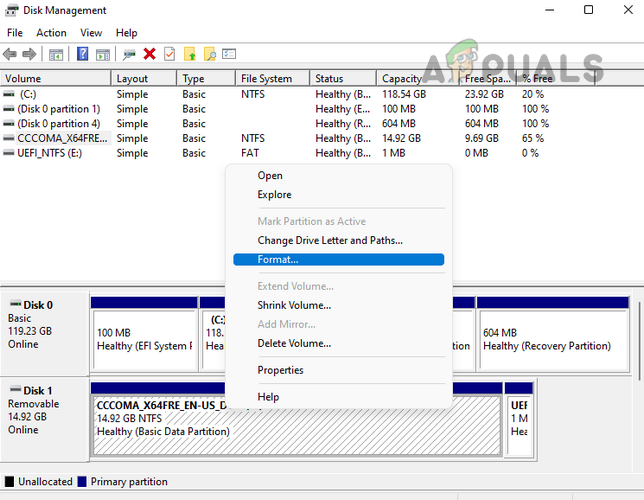The width and height of the screenshot is (644, 500).
Task: Select Change Drive Letter and Paths
Action: [x=339, y=240]
